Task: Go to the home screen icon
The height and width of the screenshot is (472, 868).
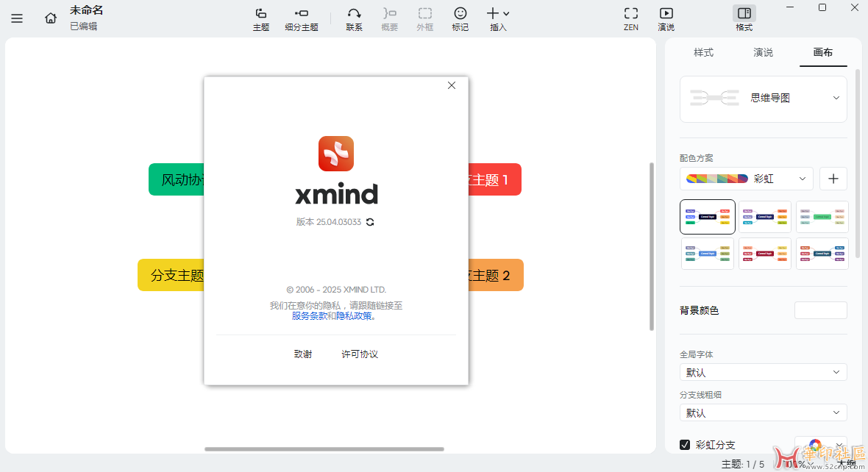Action: (50, 18)
